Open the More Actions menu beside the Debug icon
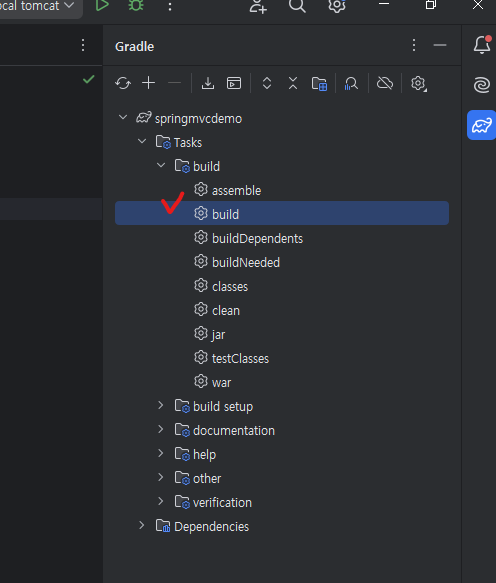 [x=170, y=6]
